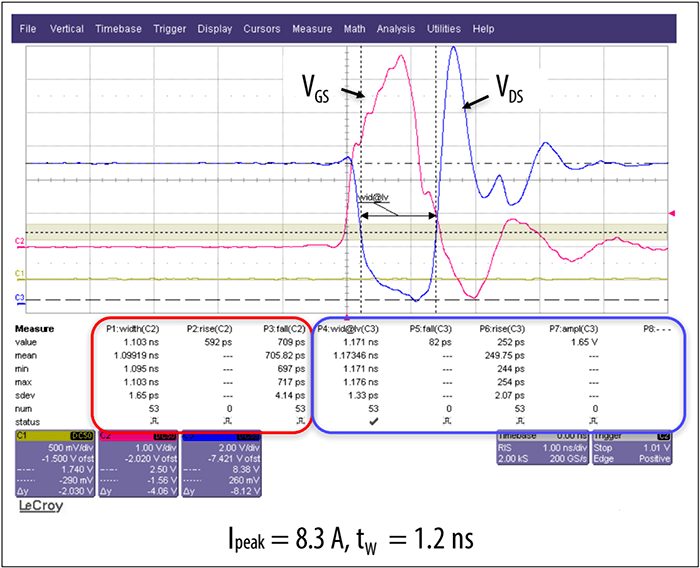Open the Math menu
700x568 pixels.
354,29
